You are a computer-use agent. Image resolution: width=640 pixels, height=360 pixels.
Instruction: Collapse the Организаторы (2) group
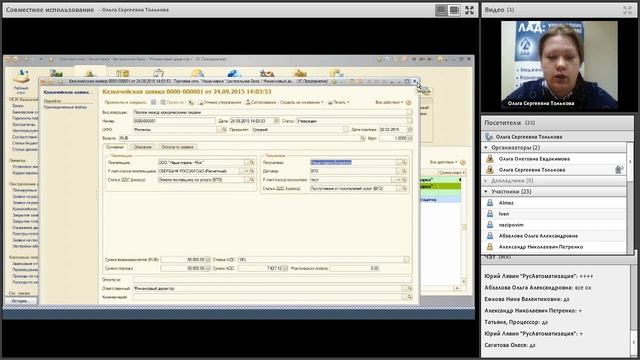coord(486,147)
